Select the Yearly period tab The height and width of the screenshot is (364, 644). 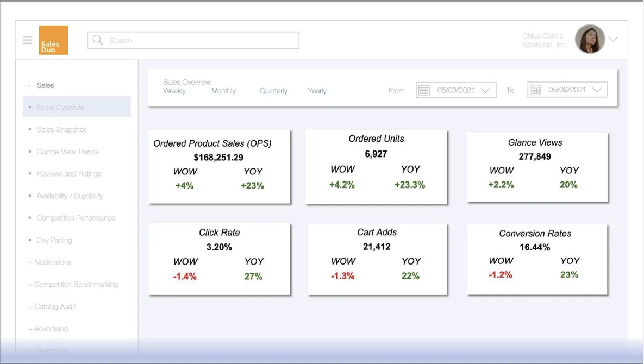[317, 91]
